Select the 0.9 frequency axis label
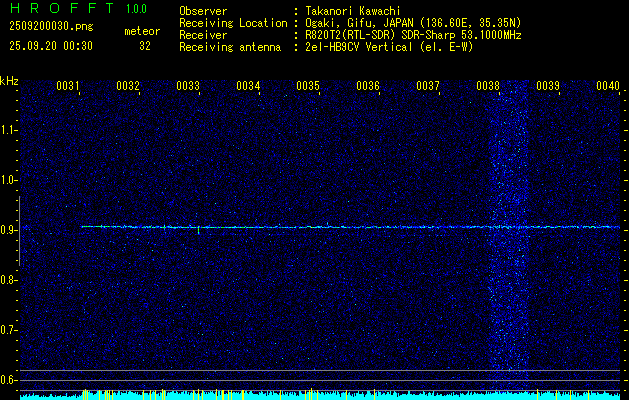The width and height of the screenshot is (629, 400). coord(7,230)
